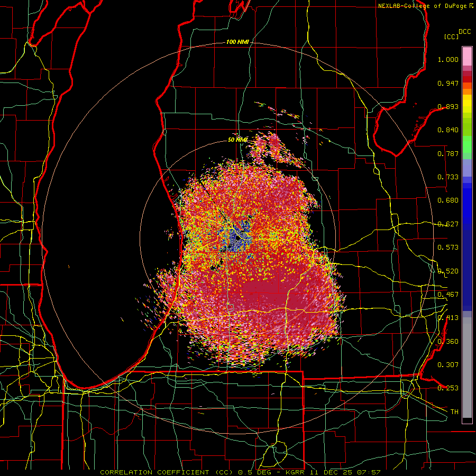This screenshot has width=476, height=476.
Task: Select the 0.627 legend value
Action: tap(448, 224)
